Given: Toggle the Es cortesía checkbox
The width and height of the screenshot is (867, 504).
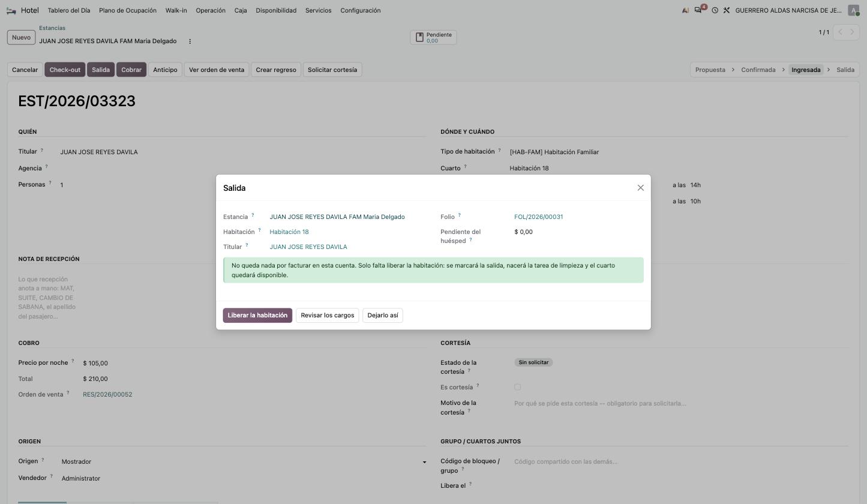Looking at the screenshot, I should click(x=517, y=387).
